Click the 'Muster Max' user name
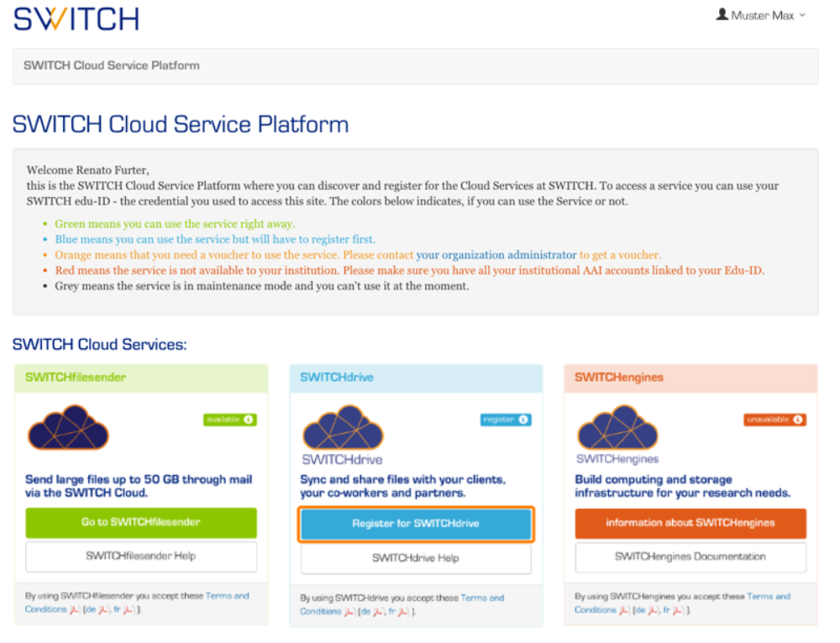 (x=763, y=15)
